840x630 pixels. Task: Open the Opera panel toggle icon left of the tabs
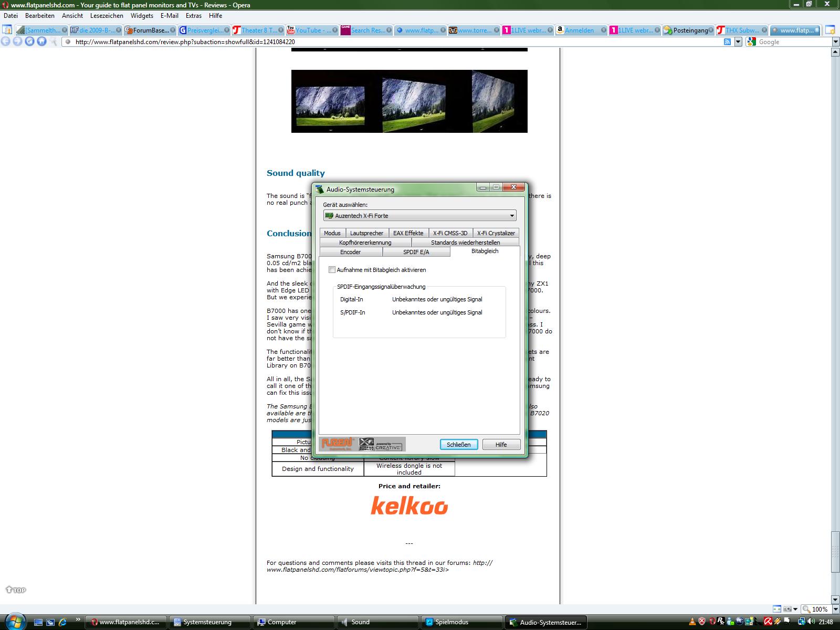[x=7, y=30]
